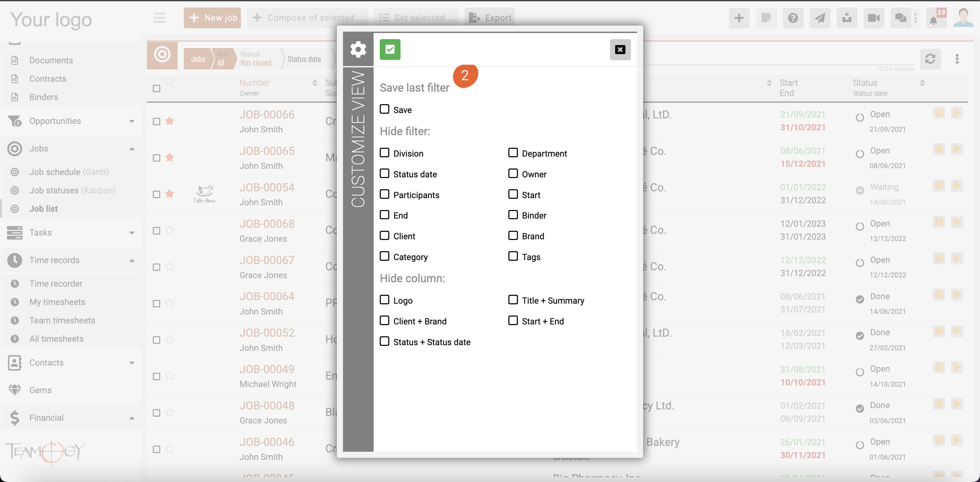Image resolution: width=980 pixels, height=482 pixels.
Task: Click the Export button
Action: (x=490, y=18)
